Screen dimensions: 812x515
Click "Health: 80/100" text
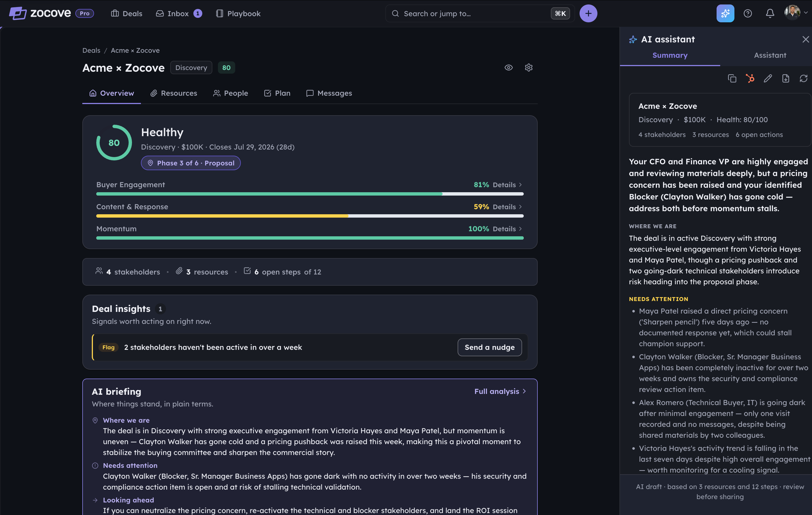coord(742,120)
